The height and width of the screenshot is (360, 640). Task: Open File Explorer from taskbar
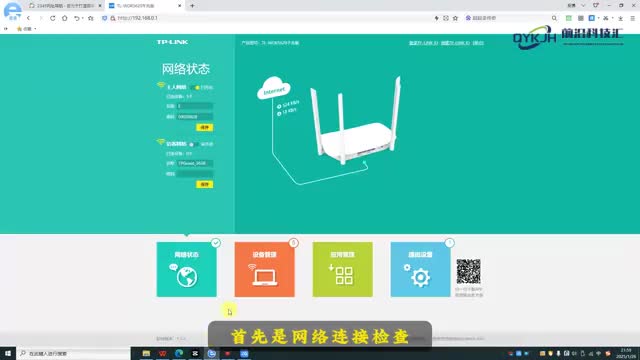(x=146, y=353)
